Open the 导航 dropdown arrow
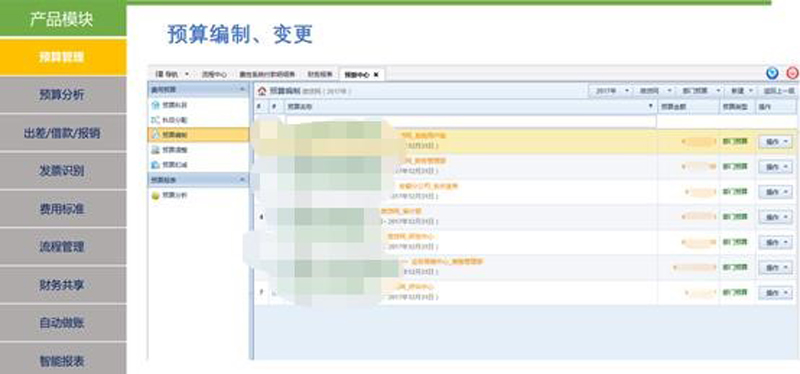 point(186,74)
